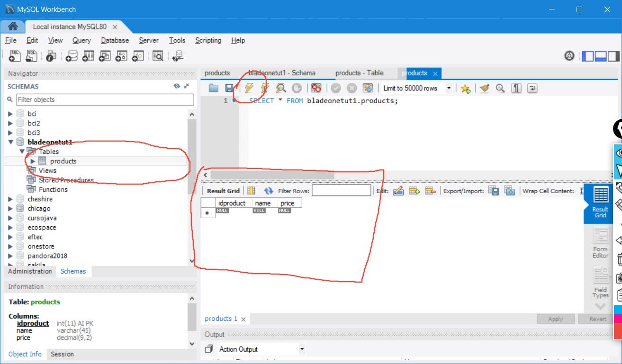Click the Revert button
Image resolution: width=622 pixels, height=364 pixels.
(x=597, y=319)
